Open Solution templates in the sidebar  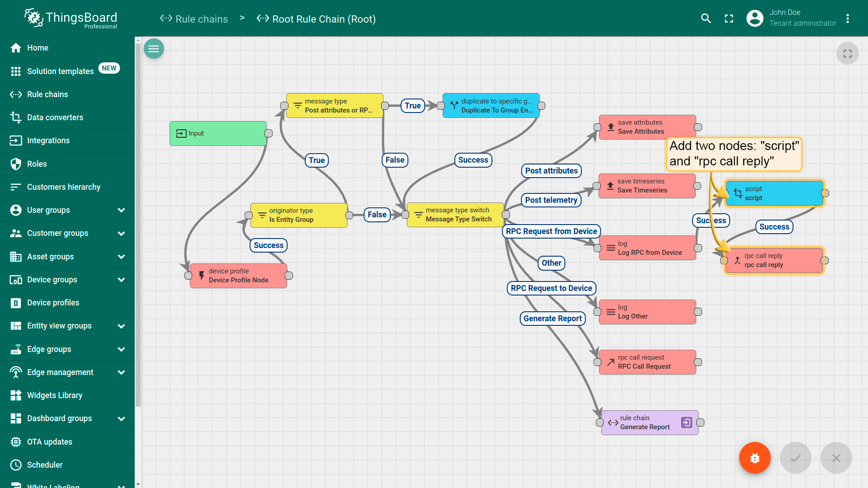click(67, 71)
